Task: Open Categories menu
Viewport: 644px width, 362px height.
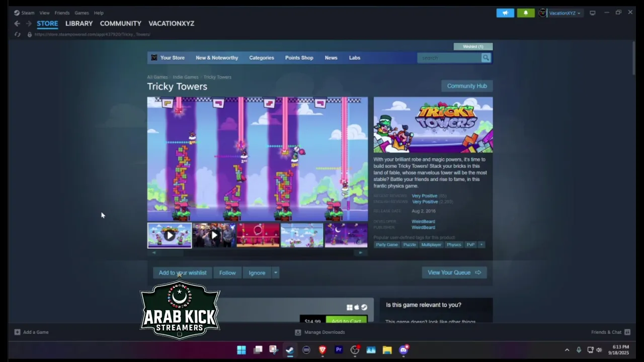Action: (262, 58)
